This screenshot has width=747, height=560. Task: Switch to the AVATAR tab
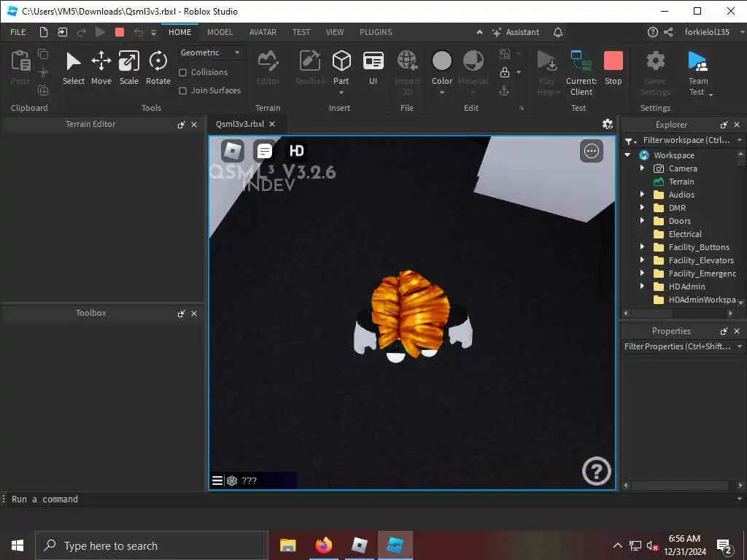(263, 32)
